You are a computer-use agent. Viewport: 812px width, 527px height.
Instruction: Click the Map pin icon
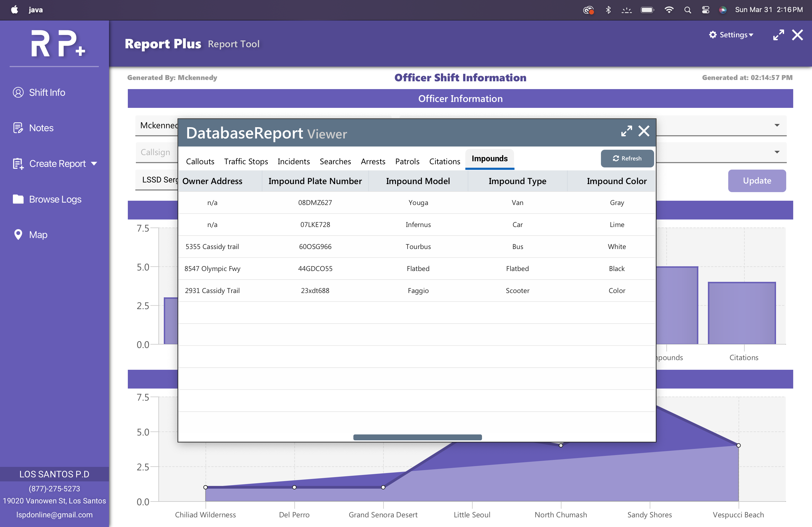pyautogui.click(x=18, y=235)
